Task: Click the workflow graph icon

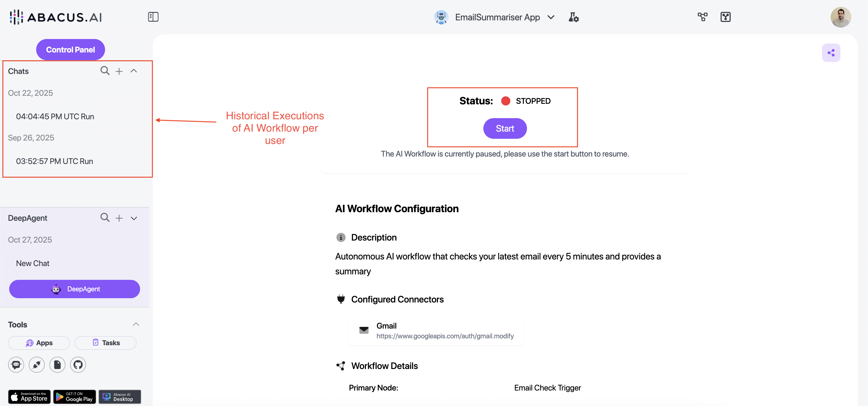Action: [702, 17]
